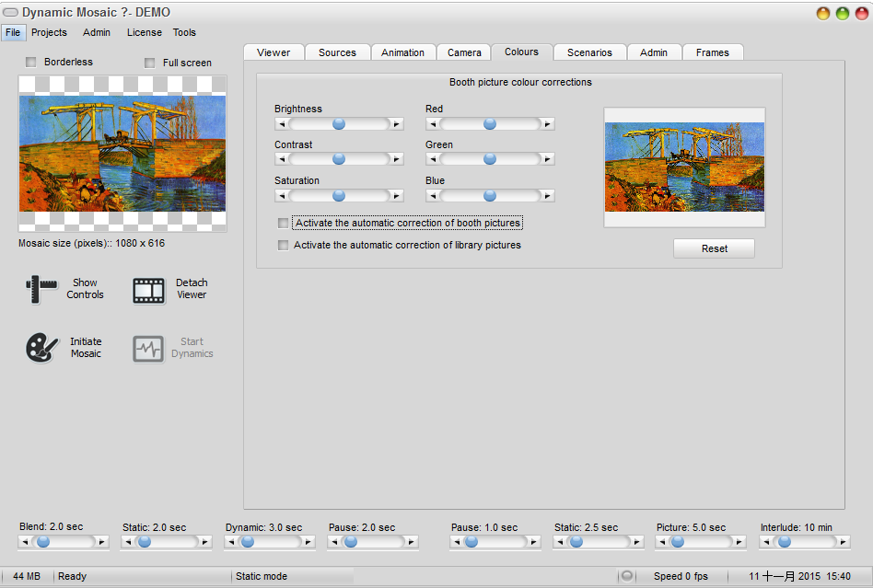Image resolution: width=873 pixels, height=588 pixels.
Task: Increase Dynamic time with right arrow
Action: pyautogui.click(x=308, y=542)
